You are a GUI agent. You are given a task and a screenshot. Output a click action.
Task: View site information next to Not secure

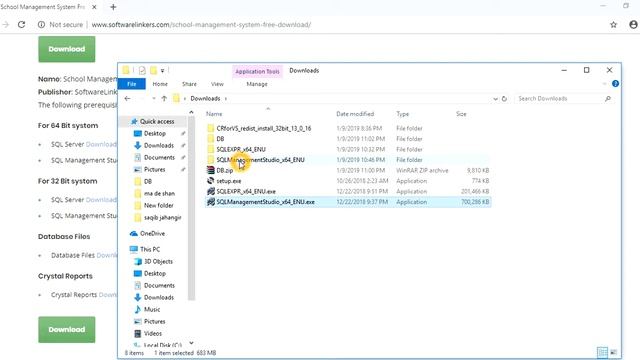pos(41,24)
